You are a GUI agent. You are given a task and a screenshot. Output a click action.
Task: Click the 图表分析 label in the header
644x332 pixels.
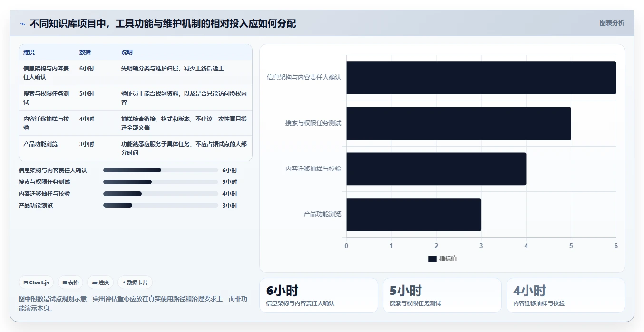(x=612, y=23)
